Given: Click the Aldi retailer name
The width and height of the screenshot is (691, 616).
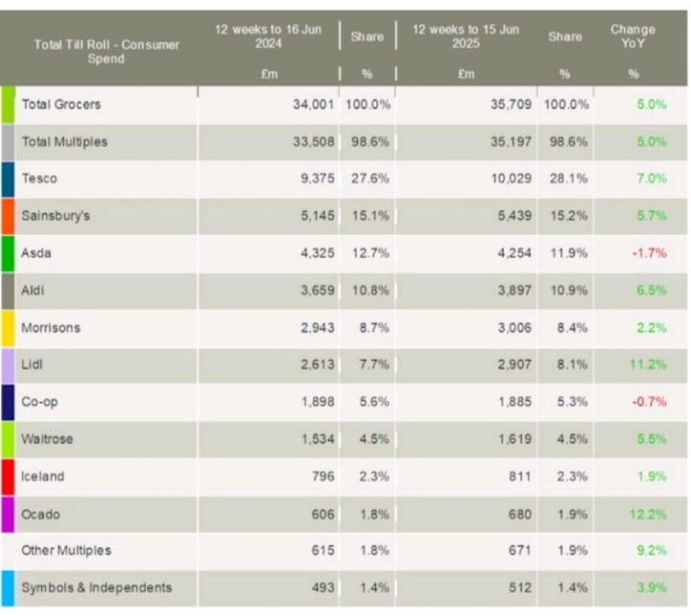Looking at the screenshot, I should [33, 291].
